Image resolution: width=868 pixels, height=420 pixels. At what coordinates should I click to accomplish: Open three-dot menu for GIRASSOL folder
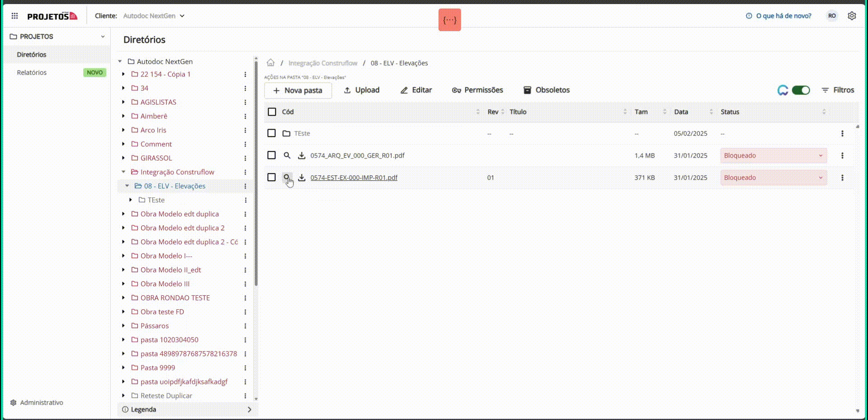pyautogui.click(x=245, y=158)
